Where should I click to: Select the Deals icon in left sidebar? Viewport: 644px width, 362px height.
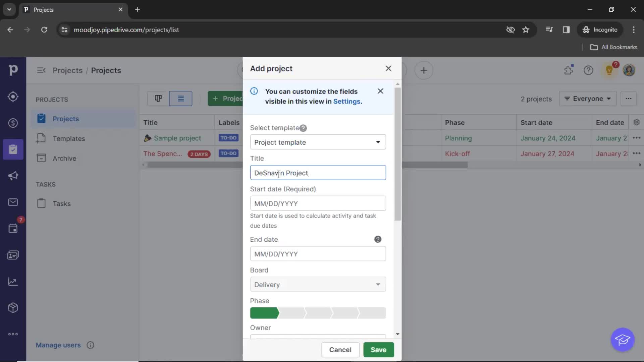tap(13, 123)
